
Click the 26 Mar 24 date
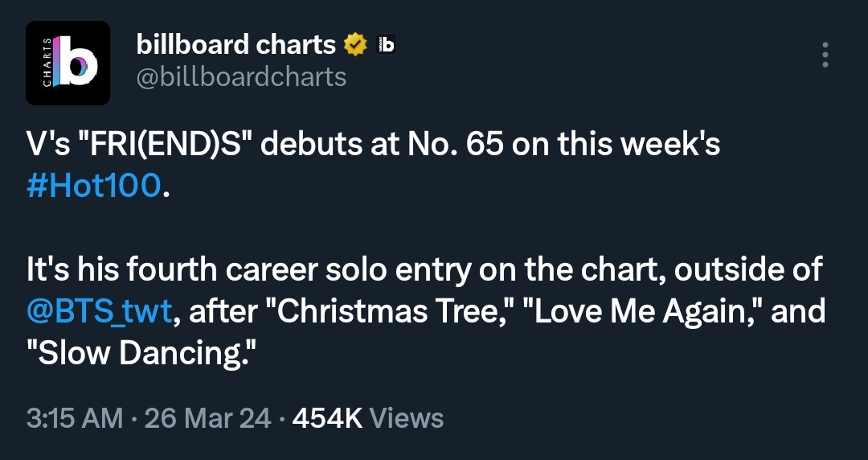[207, 418]
